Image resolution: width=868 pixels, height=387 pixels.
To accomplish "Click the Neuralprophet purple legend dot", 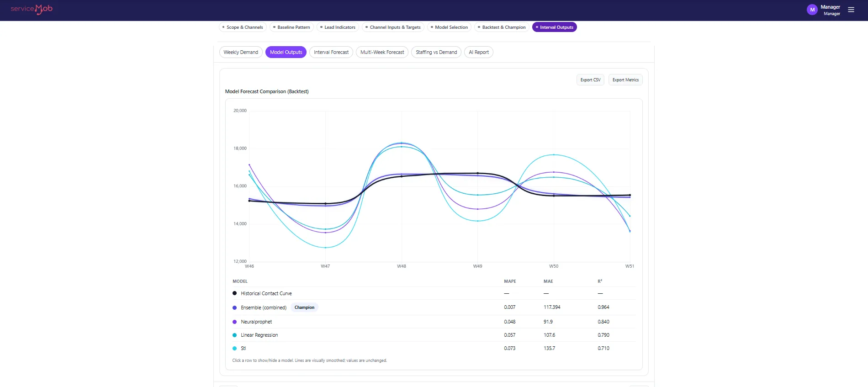I will (235, 322).
